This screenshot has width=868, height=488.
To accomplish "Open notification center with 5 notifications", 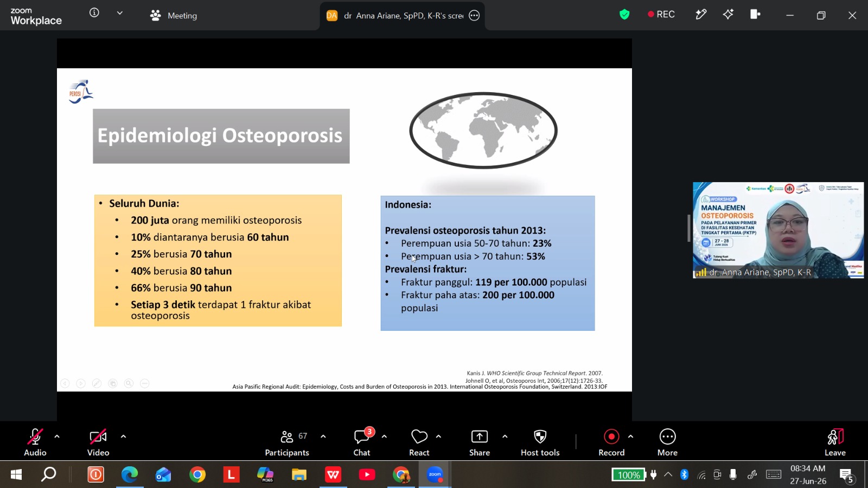I will [847, 476].
